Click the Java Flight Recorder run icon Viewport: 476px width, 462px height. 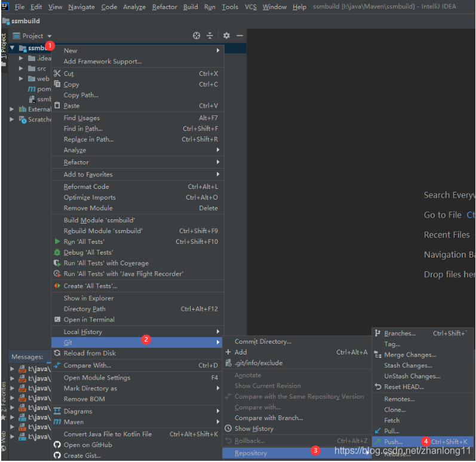point(57,274)
